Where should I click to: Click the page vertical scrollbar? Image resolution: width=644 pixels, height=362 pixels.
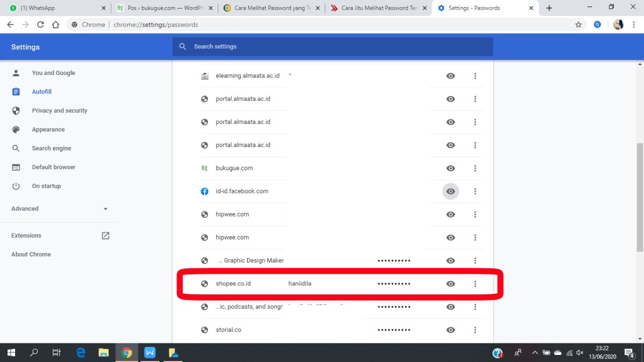point(640,201)
